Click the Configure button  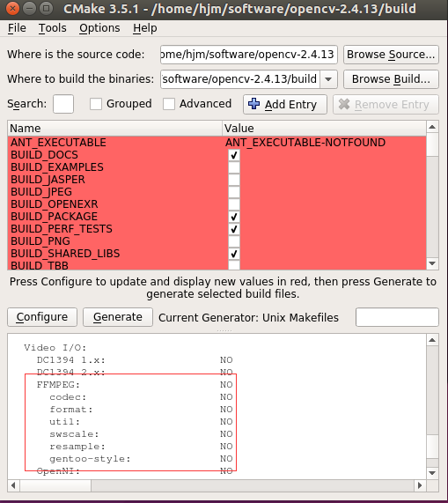(x=42, y=317)
